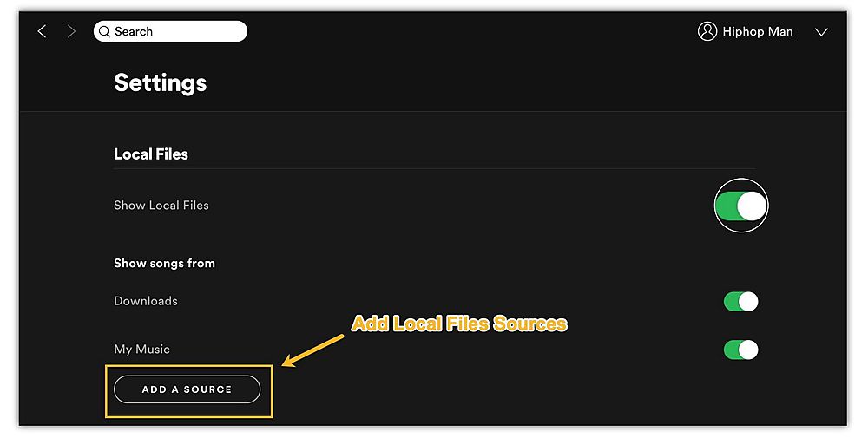Click the Show songs from subheading
This screenshot has width=868, height=438.
point(164,263)
